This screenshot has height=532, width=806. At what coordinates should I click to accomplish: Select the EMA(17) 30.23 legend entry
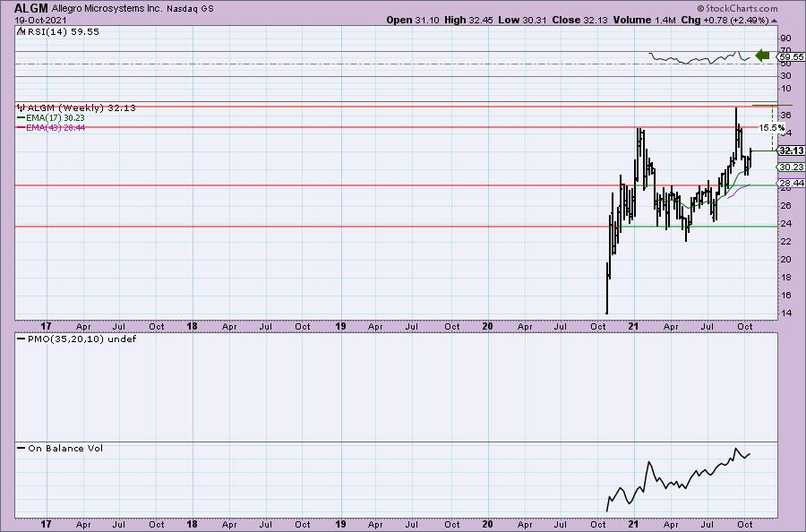pos(55,117)
